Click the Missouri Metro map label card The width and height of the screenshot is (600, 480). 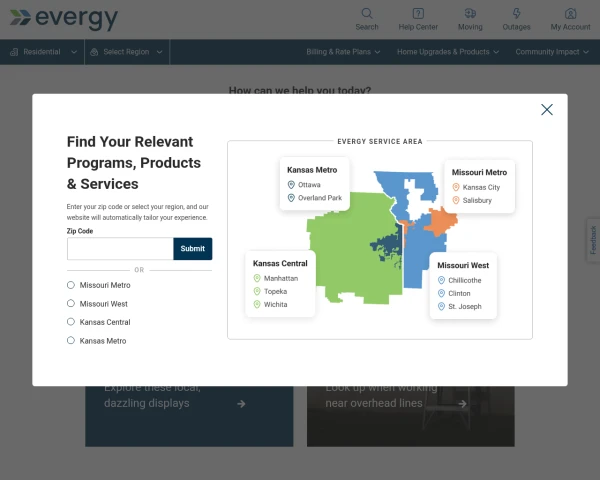[479, 186]
